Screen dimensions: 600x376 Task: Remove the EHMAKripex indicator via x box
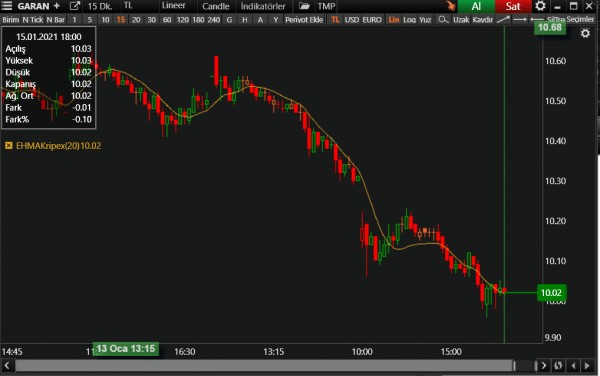tap(8, 146)
